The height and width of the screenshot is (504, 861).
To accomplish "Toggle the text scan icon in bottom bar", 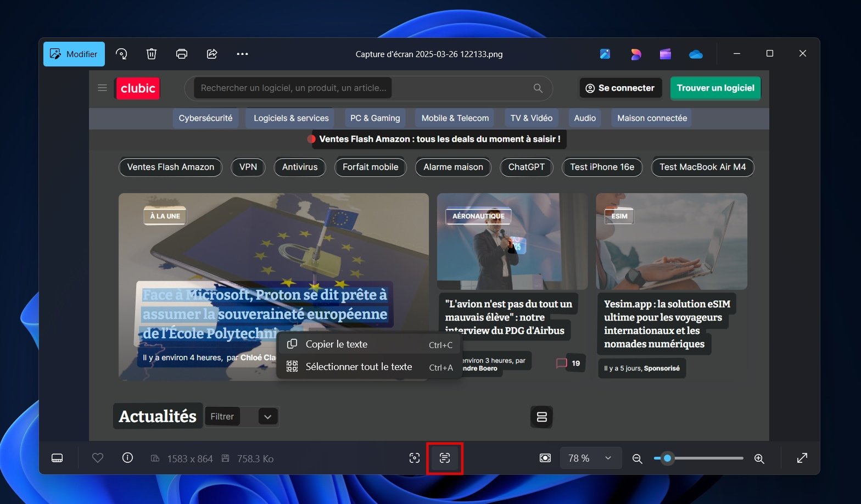I will coord(445,458).
